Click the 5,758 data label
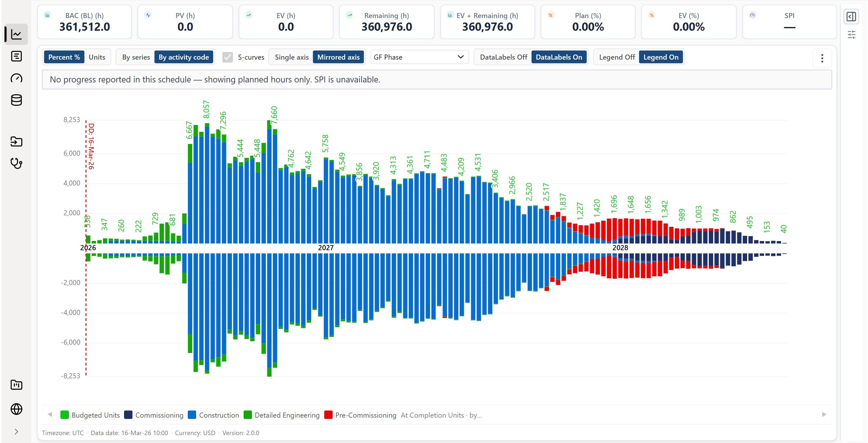Image resolution: width=868 pixels, height=443 pixels. 325,144
